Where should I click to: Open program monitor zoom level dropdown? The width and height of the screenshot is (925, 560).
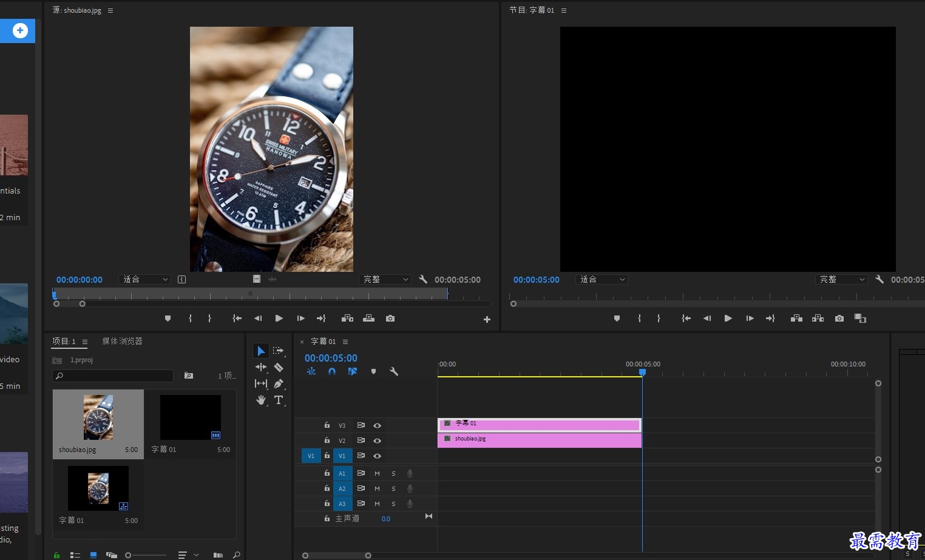pyautogui.click(x=601, y=280)
